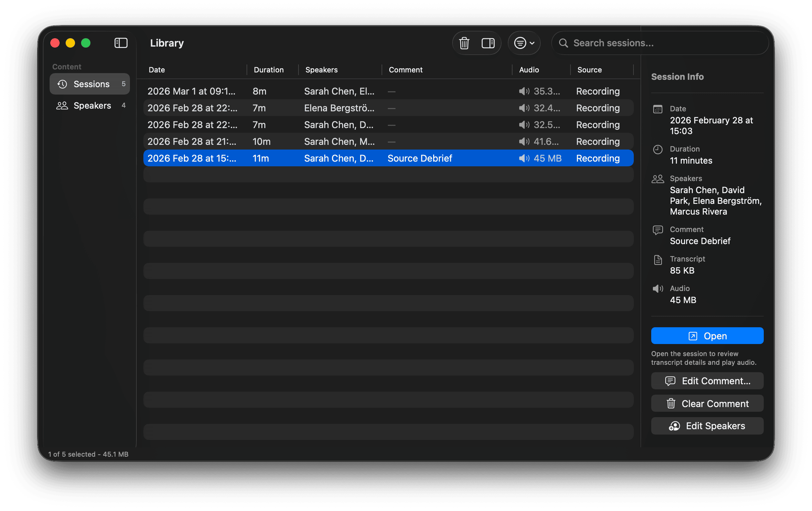Switch to the Speakers section
812x511 pixels.
92,105
